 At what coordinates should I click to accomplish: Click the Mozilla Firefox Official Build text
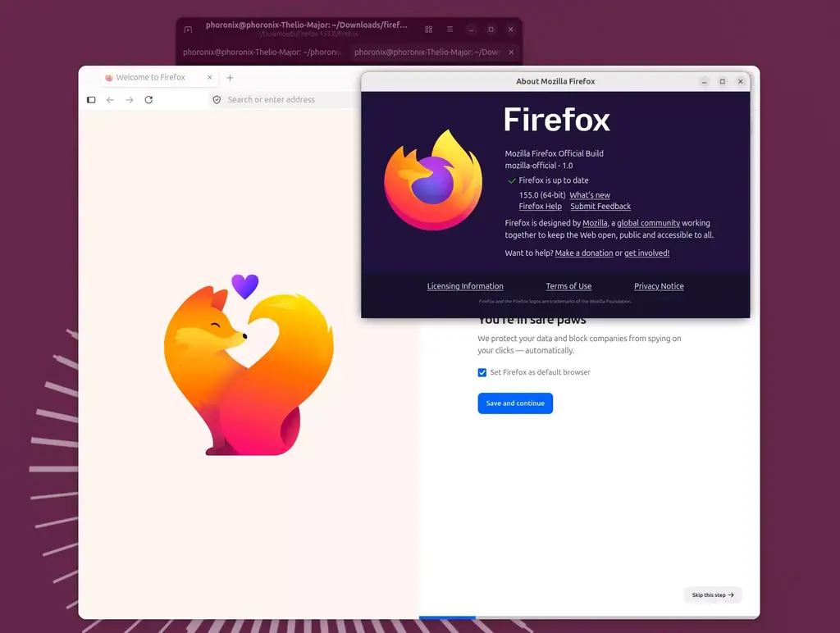554,153
